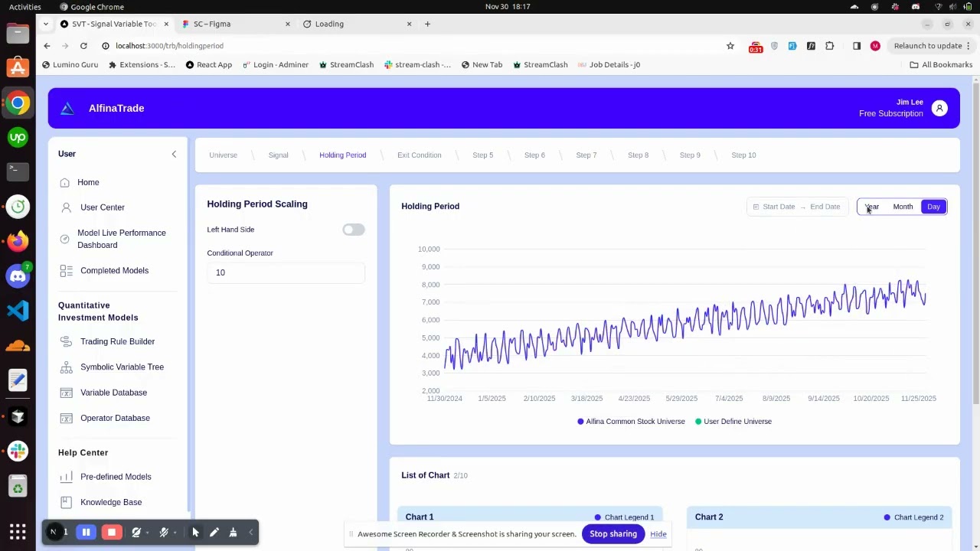Show Applications grid in the dock

18,531
